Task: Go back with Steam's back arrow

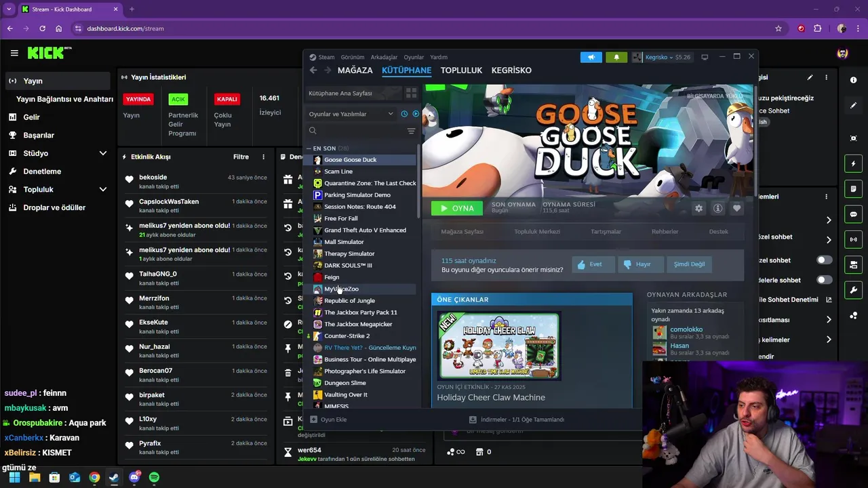Action: (x=313, y=70)
